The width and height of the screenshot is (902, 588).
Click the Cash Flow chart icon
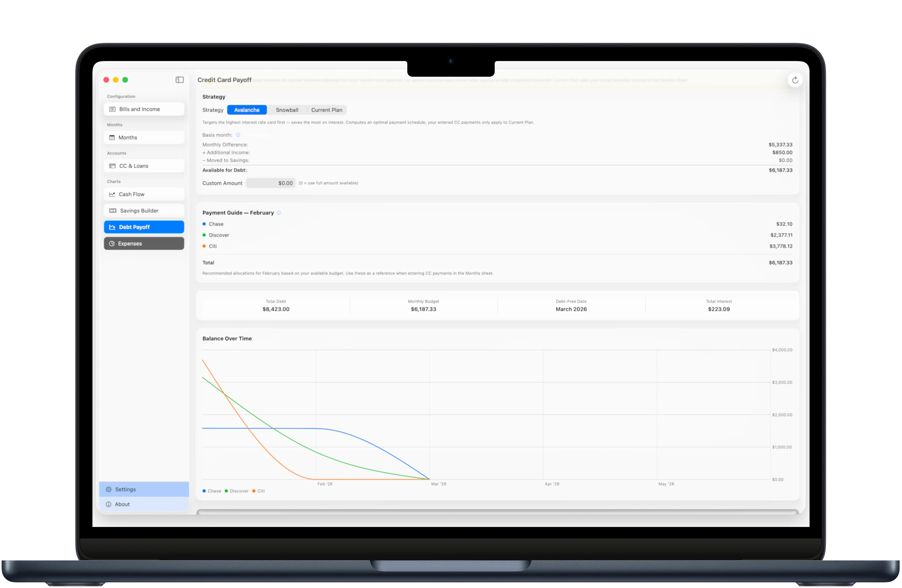click(x=112, y=194)
